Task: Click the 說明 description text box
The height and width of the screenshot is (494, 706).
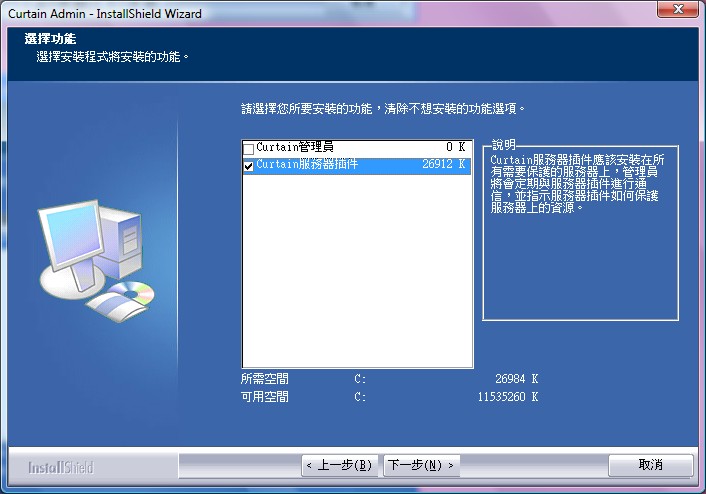Action: (x=580, y=233)
